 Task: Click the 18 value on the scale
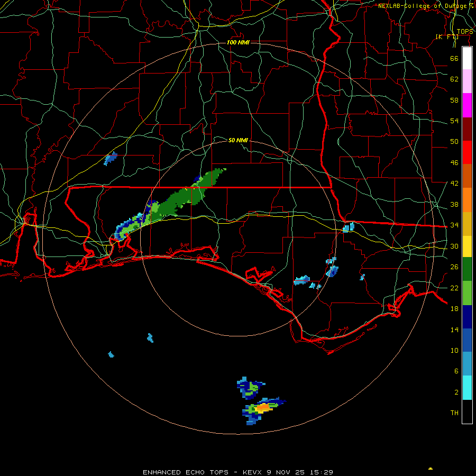coord(454,309)
